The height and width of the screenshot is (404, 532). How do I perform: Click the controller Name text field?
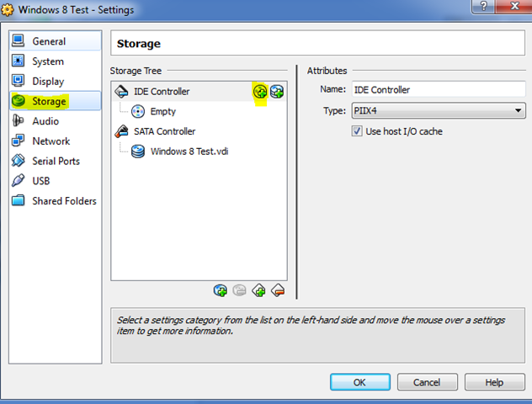[x=439, y=89]
